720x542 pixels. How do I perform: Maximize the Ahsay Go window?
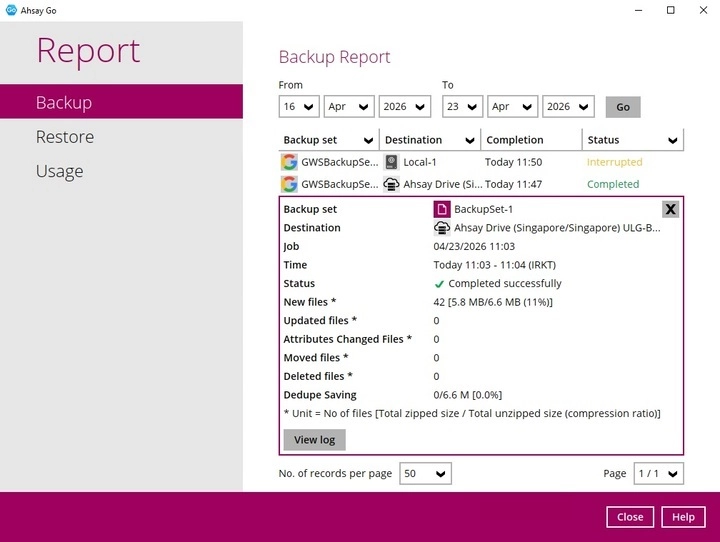670,10
